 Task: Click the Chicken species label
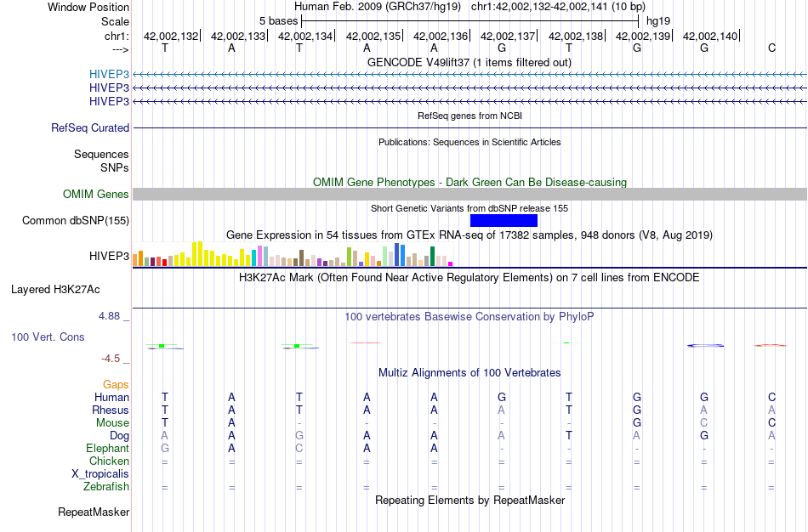coord(109,461)
